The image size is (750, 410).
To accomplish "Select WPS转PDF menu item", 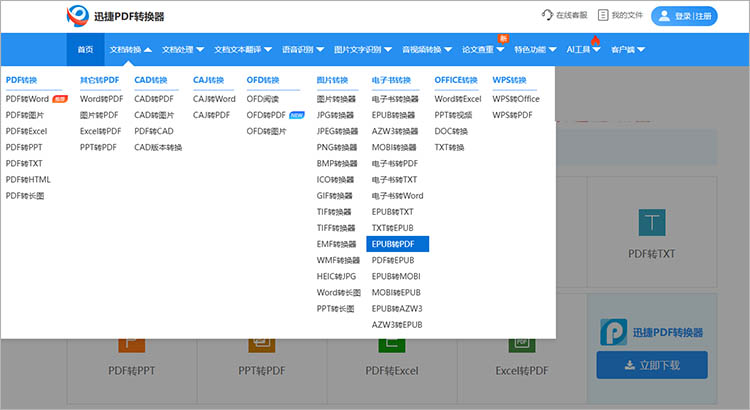I will click(x=512, y=115).
